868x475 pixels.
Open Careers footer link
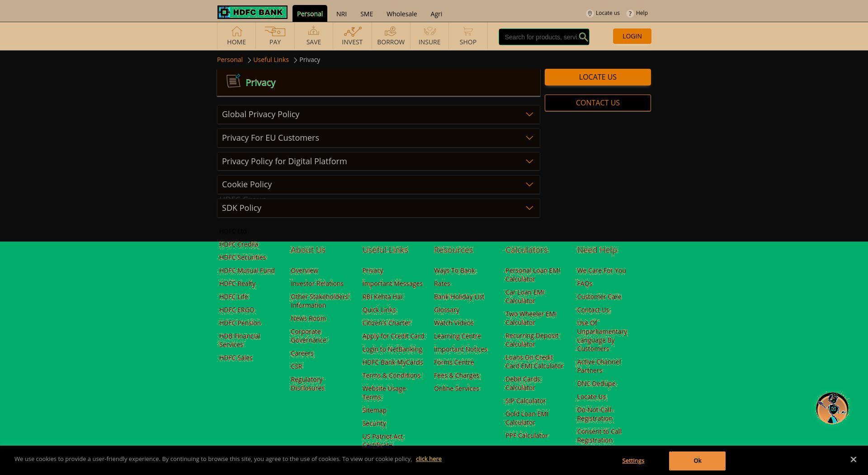tap(302, 353)
